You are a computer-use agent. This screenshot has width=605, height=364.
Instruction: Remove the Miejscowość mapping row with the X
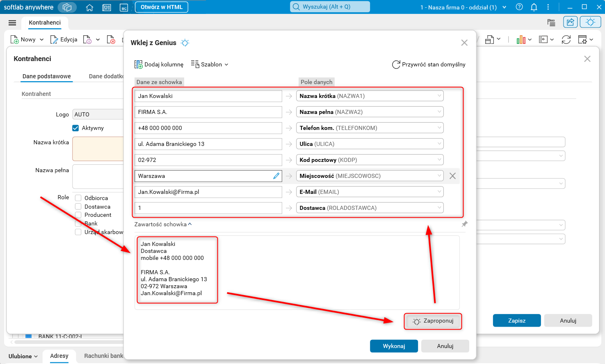(x=452, y=176)
